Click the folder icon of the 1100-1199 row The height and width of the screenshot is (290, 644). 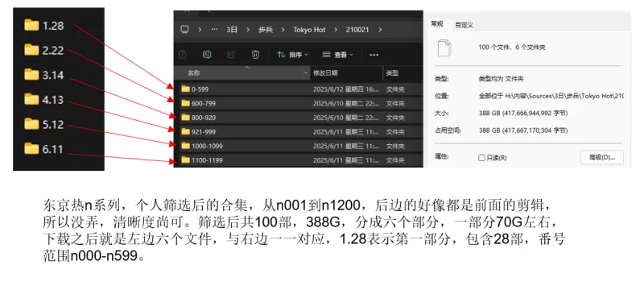pos(186,160)
